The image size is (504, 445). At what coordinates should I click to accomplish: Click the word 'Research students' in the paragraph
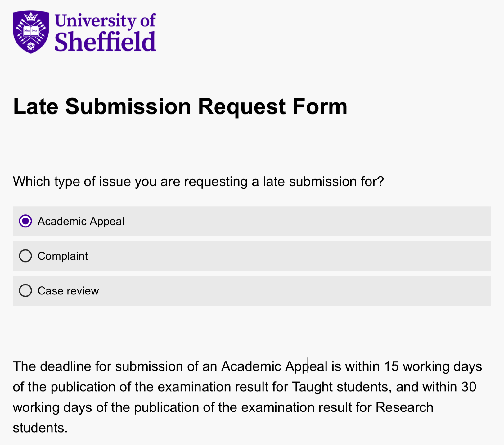403,407
